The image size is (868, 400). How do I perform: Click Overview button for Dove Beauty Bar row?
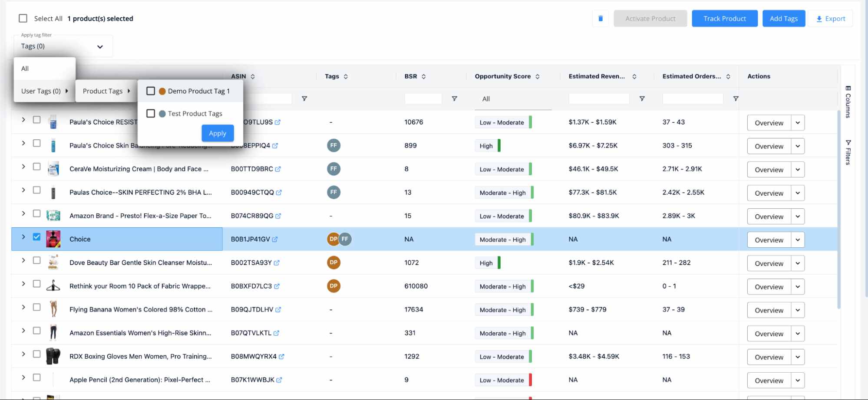pyautogui.click(x=769, y=263)
